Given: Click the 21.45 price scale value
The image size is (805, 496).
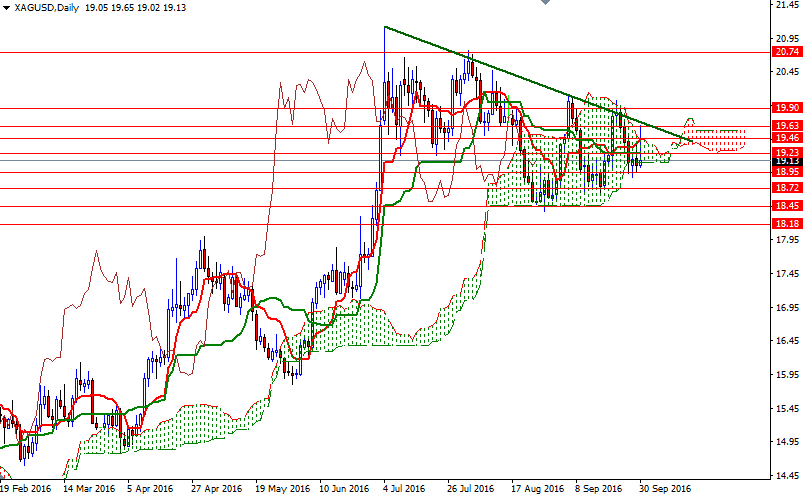Looking at the screenshot, I should [788, 5].
